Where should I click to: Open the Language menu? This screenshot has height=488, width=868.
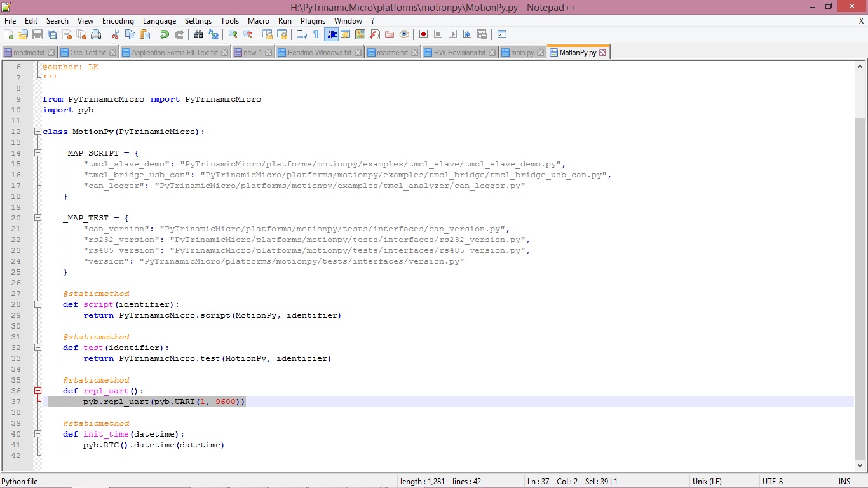point(159,20)
